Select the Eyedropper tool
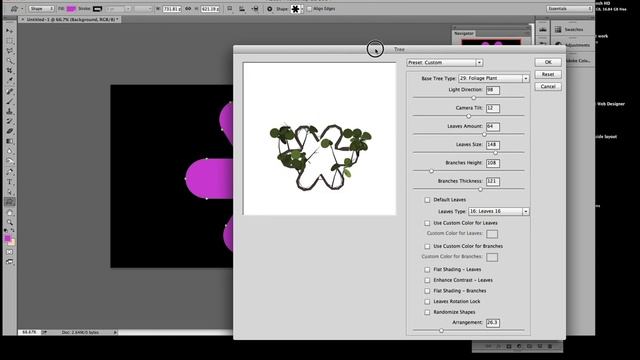The image size is (640, 360). click(9, 81)
